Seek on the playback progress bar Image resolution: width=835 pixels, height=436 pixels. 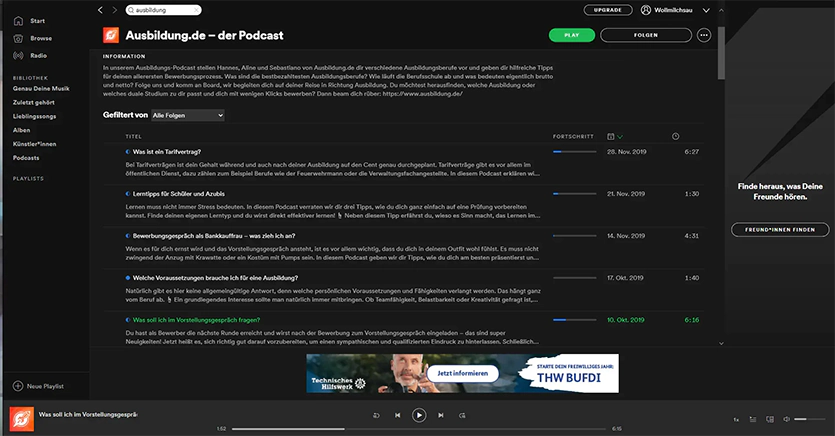419,429
